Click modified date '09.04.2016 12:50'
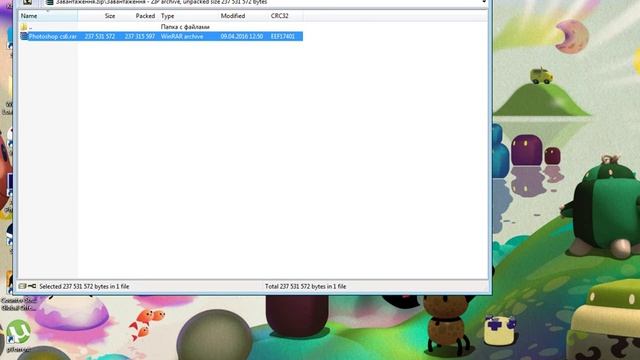The height and width of the screenshot is (360, 640). point(242,36)
